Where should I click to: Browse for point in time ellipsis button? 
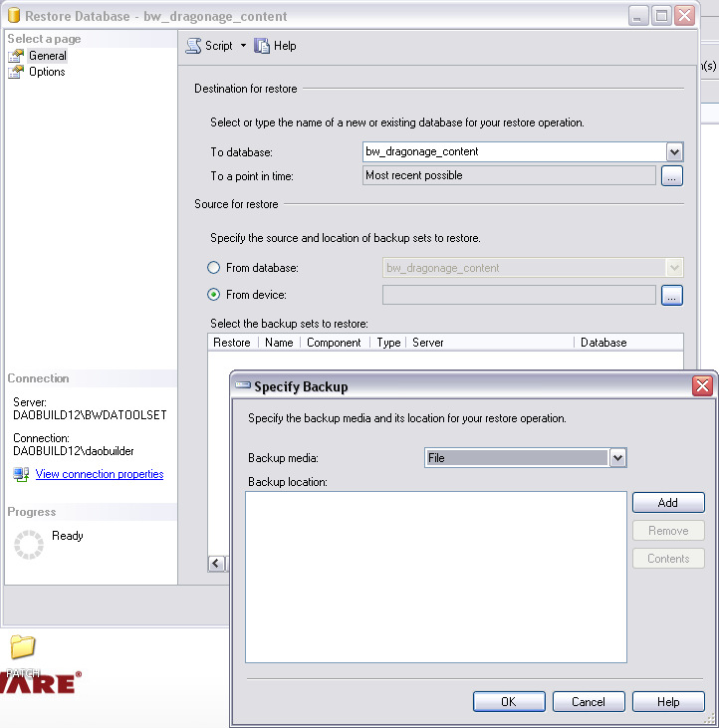671,176
